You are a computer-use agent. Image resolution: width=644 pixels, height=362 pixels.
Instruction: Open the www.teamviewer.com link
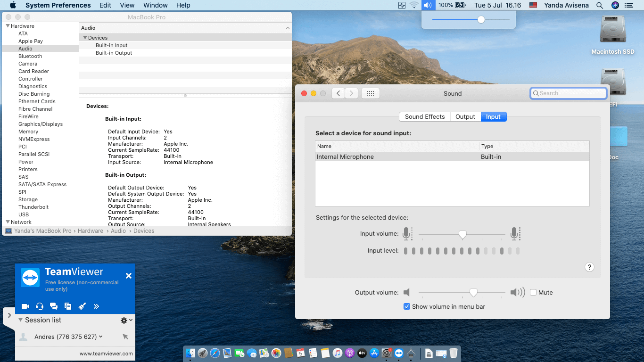pyautogui.click(x=106, y=354)
